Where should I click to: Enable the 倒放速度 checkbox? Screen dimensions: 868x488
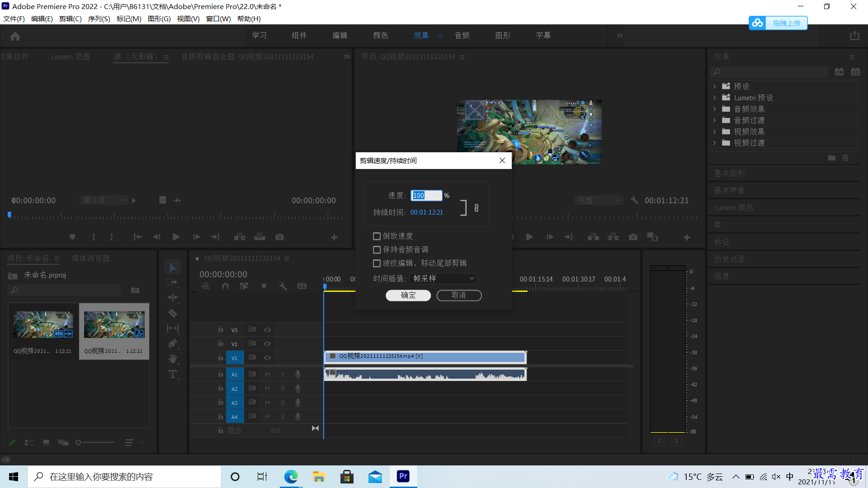377,236
